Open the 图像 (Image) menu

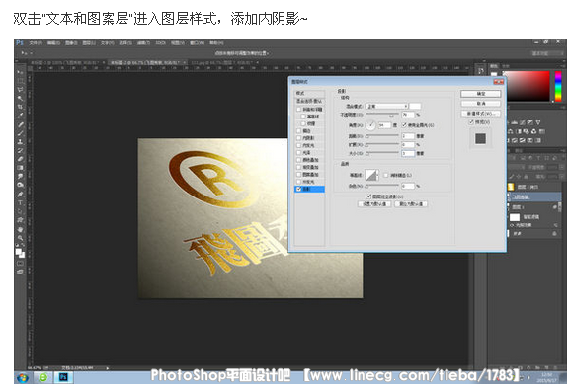(x=71, y=43)
